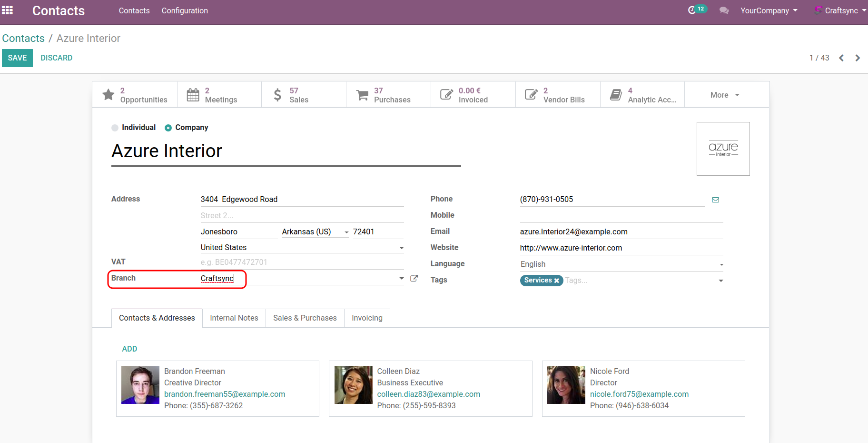Select the Individual radio option
The width and height of the screenshot is (868, 443).
tap(115, 128)
